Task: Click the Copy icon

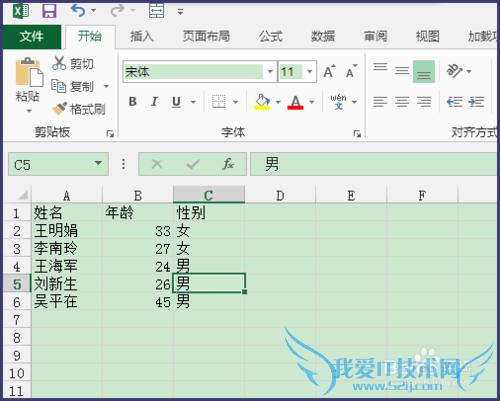Action: click(59, 86)
